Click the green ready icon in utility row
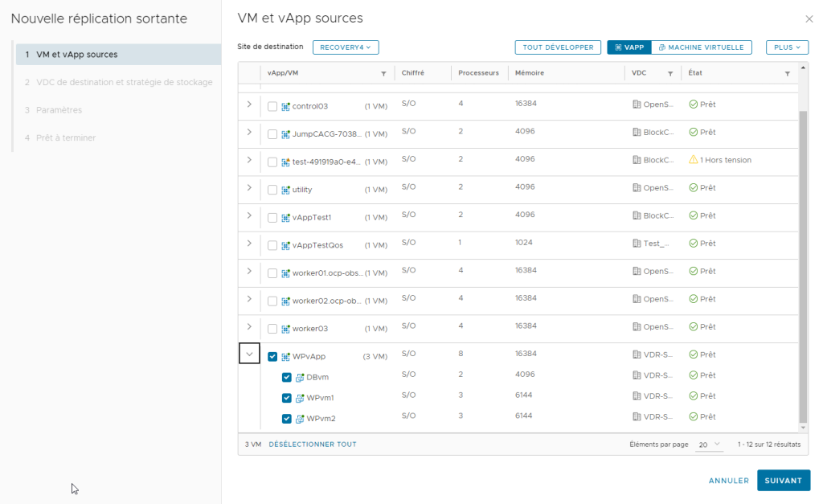The image size is (823, 504). (x=693, y=187)
